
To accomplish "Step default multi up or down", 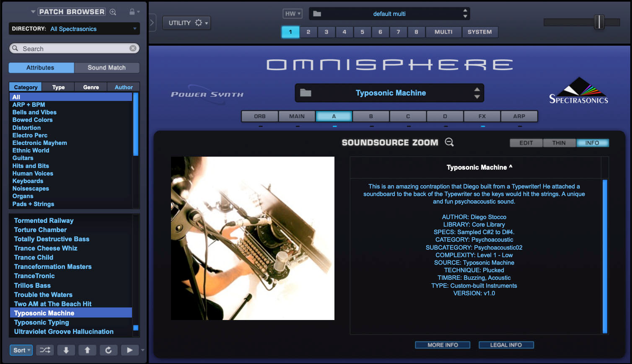I will [x=465, y=13].
